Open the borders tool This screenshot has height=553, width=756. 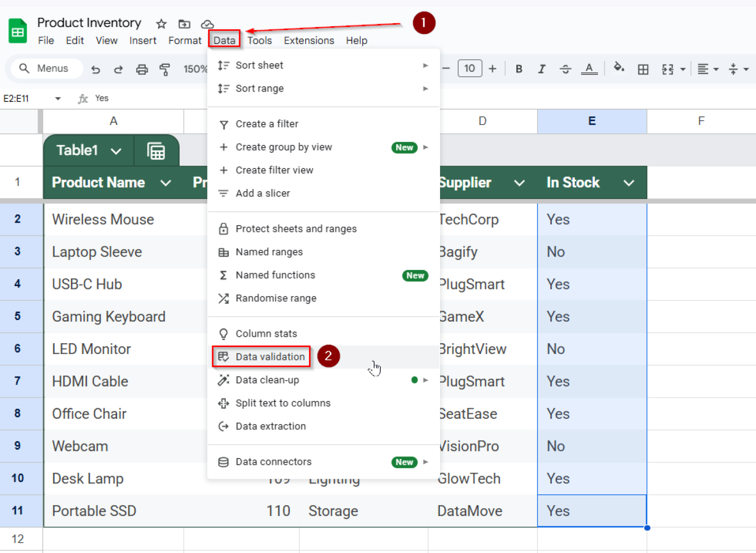tap(643, 69)
